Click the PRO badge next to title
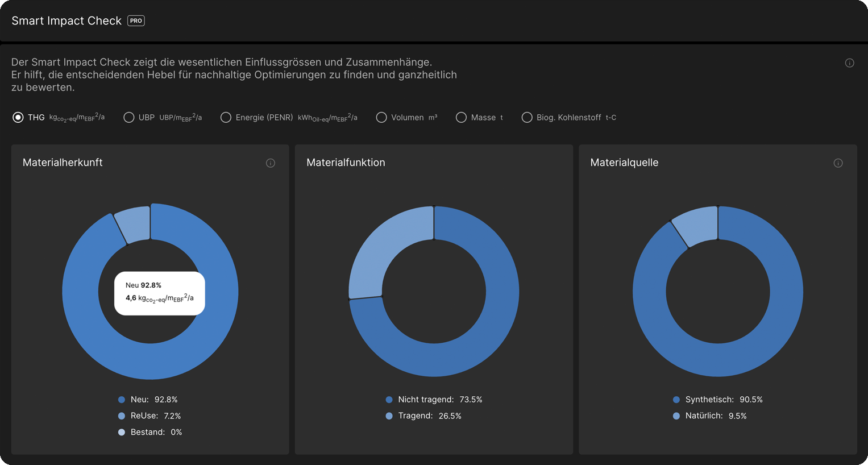 [x=136, y=20]
